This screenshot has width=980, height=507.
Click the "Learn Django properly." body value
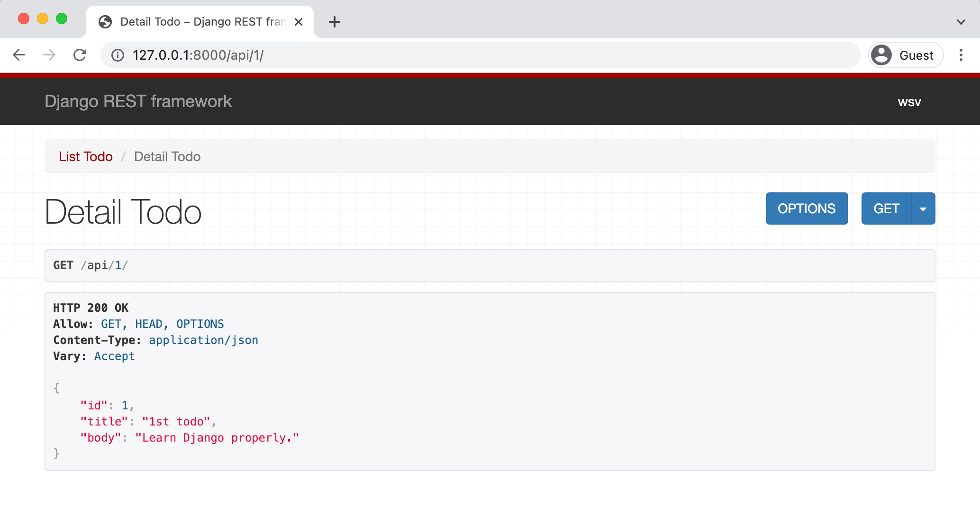[x=217, y=438]
